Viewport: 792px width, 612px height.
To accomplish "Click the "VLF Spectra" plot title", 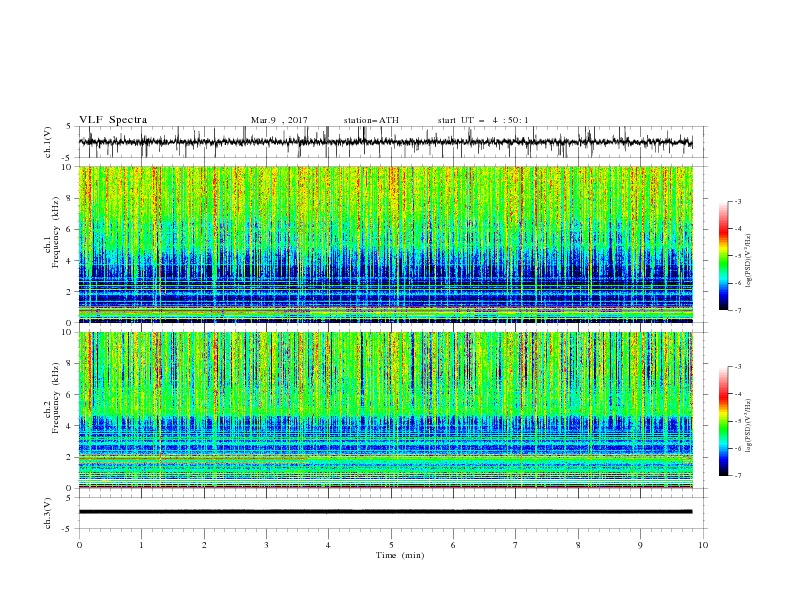I will pos(113,120).
